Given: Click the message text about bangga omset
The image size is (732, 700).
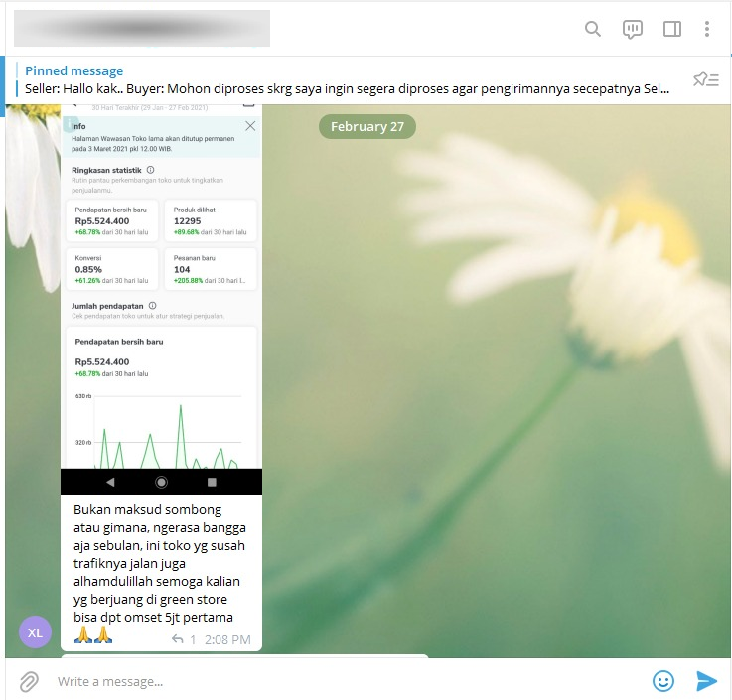Looking at the screenshot, I should click(x=159, y=563).
